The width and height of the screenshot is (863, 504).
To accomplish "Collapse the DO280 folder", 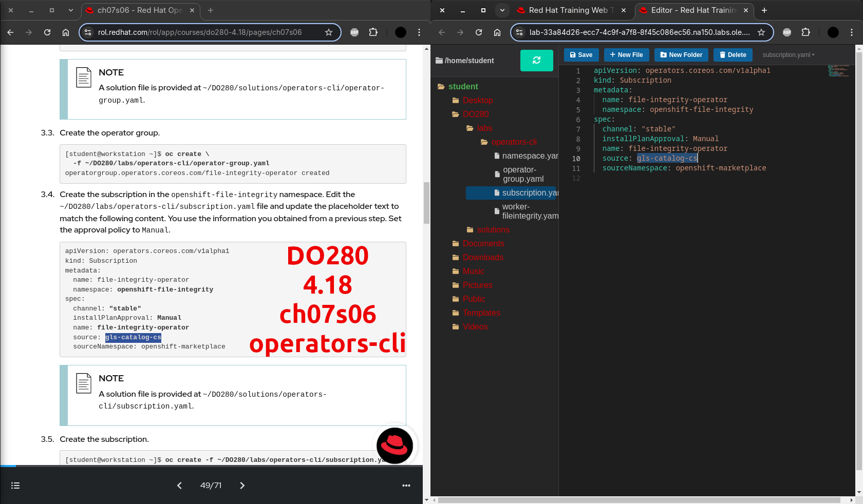I will [x=470, y=114].
